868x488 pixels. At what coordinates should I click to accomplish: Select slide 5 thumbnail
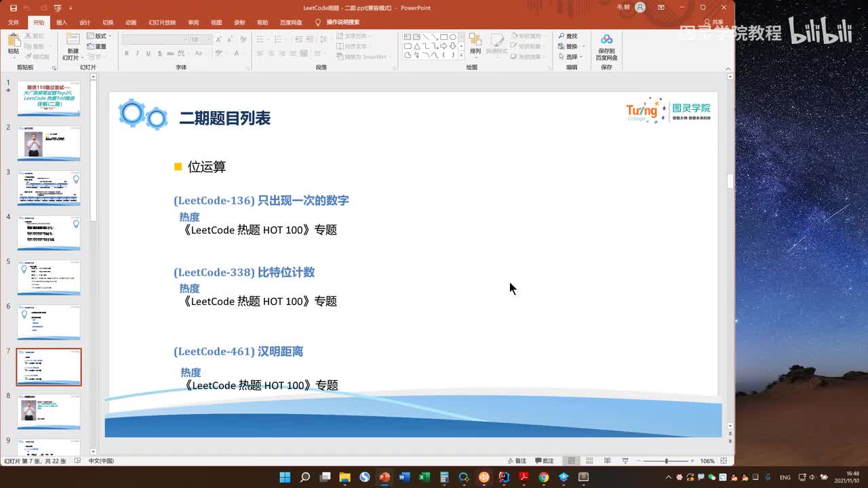(49, 277)
